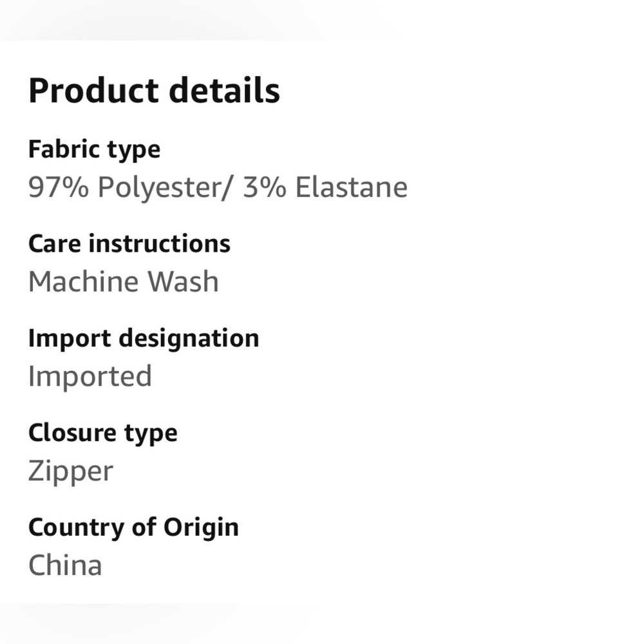Click the word Wash in care value
Image resolution: width=644 pixels, height=644 pixels.
pyautogui.click(x=183, y=282)
